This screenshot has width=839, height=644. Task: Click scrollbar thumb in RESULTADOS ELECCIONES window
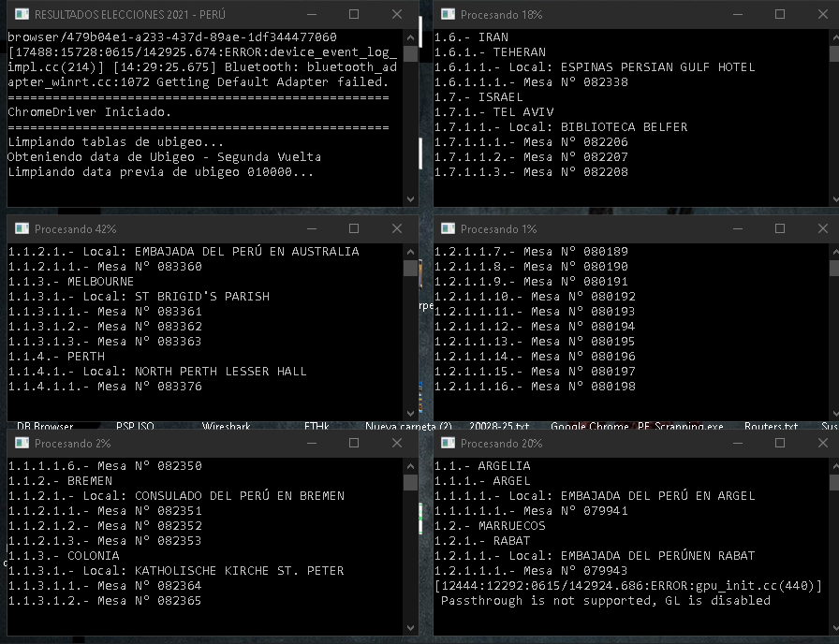(410, 54)
